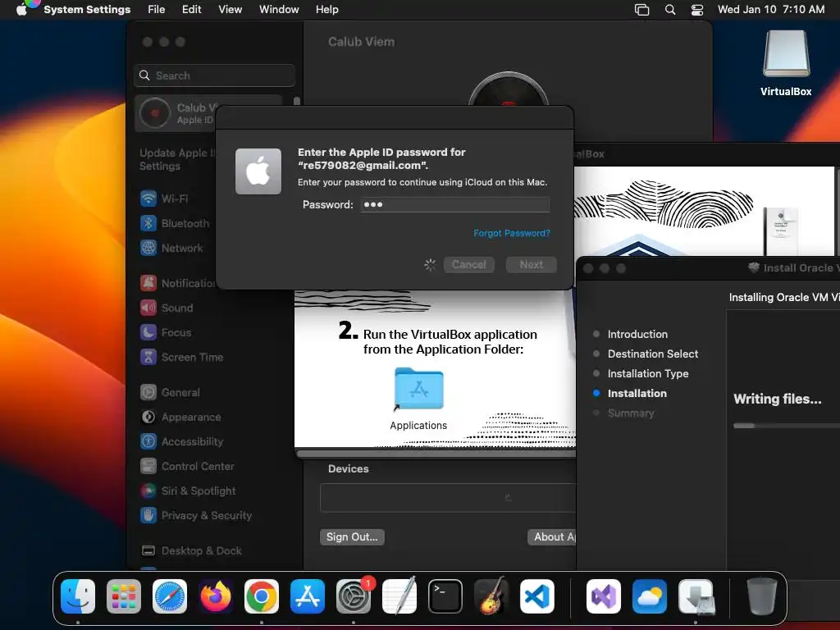This screenshot has width=840, height=630.
Task: Click the Writing files progress bar
Action: [787, 426]
